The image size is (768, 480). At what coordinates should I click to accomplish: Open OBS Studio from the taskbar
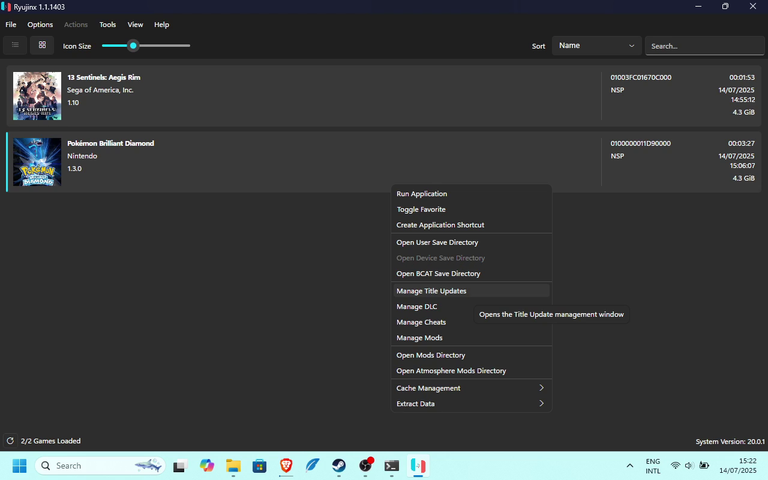pos(365,466)
